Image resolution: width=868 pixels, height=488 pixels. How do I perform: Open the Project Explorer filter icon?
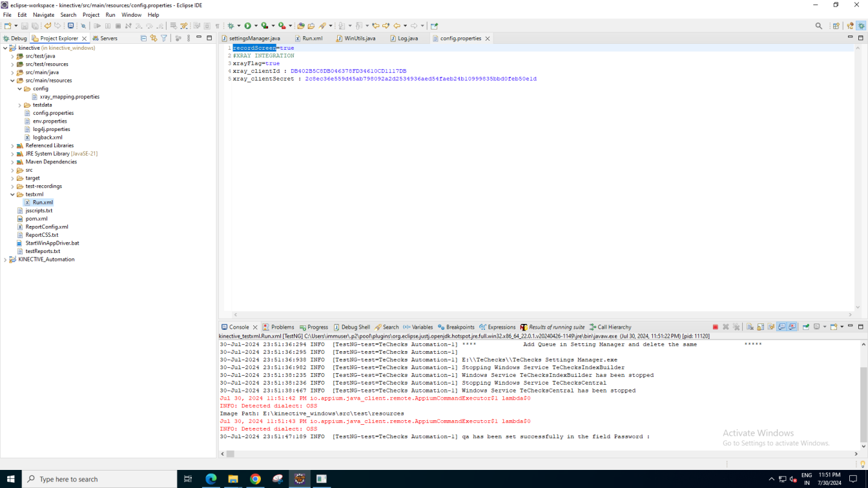point(164,39)
